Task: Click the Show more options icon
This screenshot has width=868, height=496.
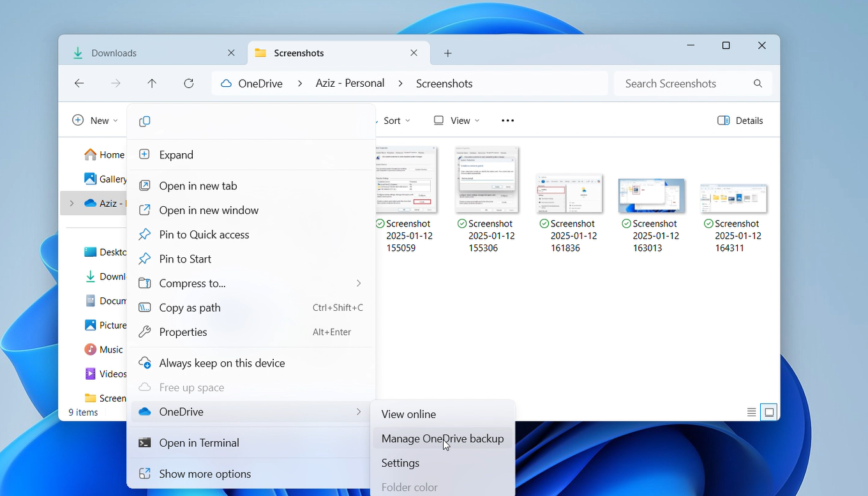Action: pos(145,474)
